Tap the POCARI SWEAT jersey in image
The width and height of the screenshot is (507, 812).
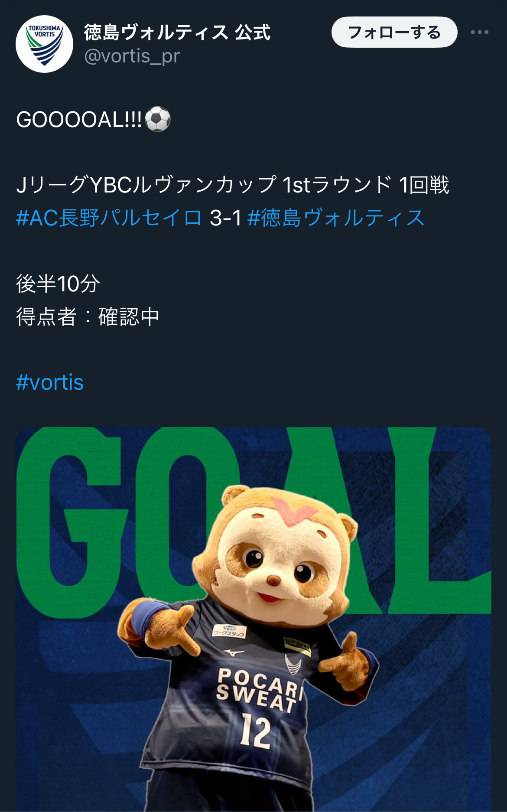[259, 690]
